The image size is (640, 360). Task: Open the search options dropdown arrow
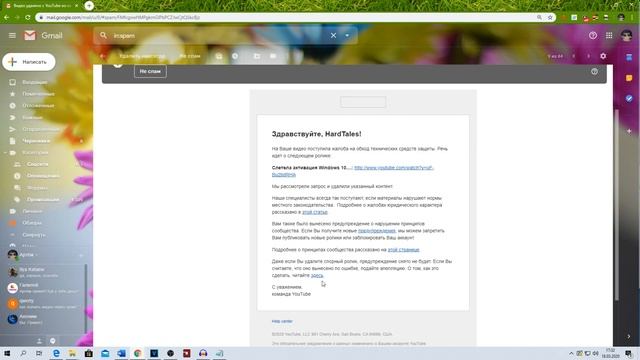[x=347, y=36]
